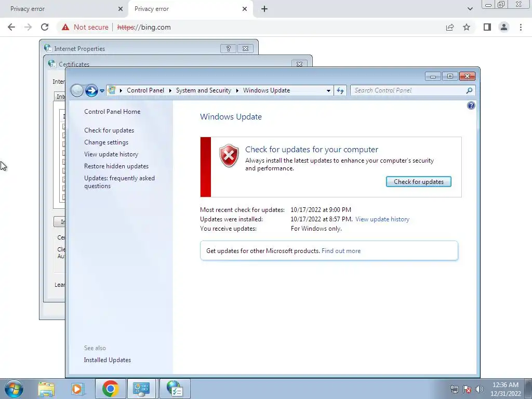Refresh the Windows Update window

(340, 90)
